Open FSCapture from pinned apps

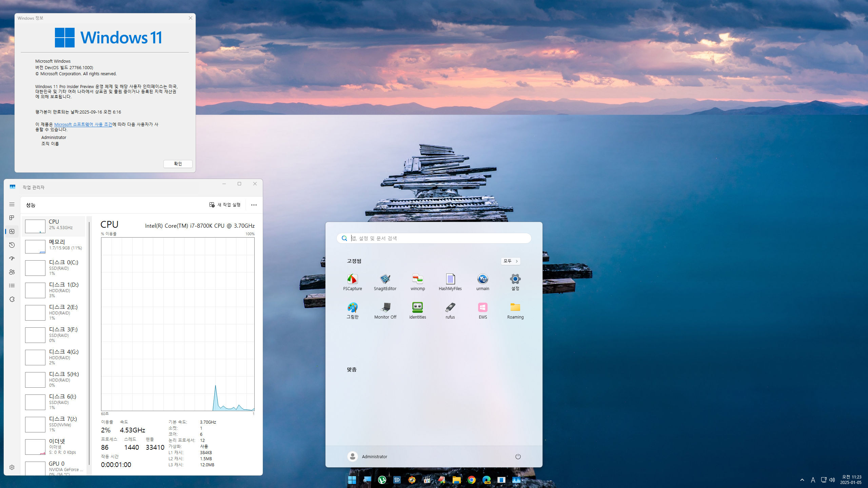tap(352, 282)
